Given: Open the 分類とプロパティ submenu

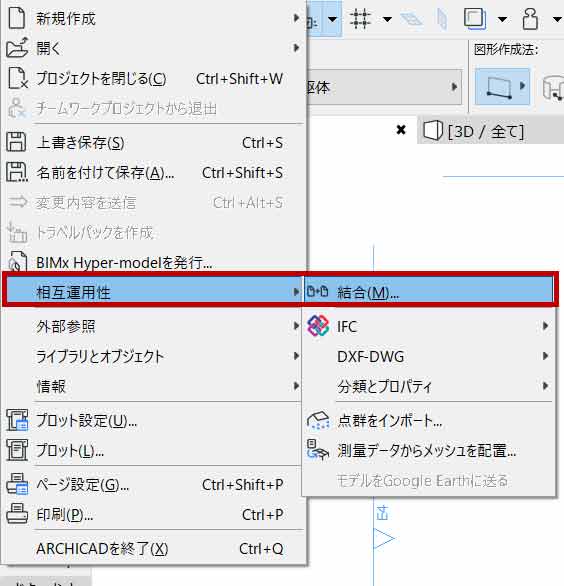Looking at the screenshot, I should [x=429, y=386].
